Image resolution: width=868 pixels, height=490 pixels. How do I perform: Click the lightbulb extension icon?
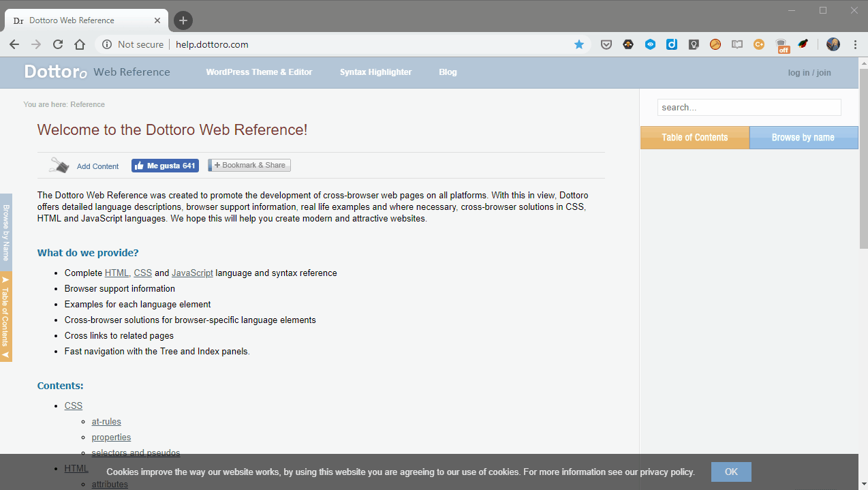[x=694, y=44]
